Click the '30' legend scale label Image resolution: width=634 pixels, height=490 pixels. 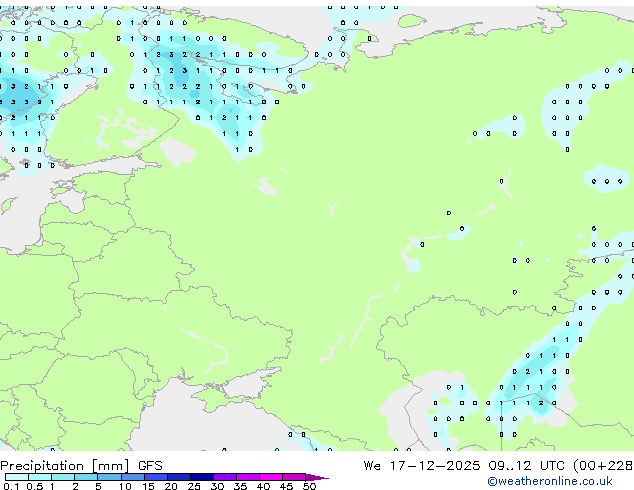pyautogui.click(x=217, y=486)
